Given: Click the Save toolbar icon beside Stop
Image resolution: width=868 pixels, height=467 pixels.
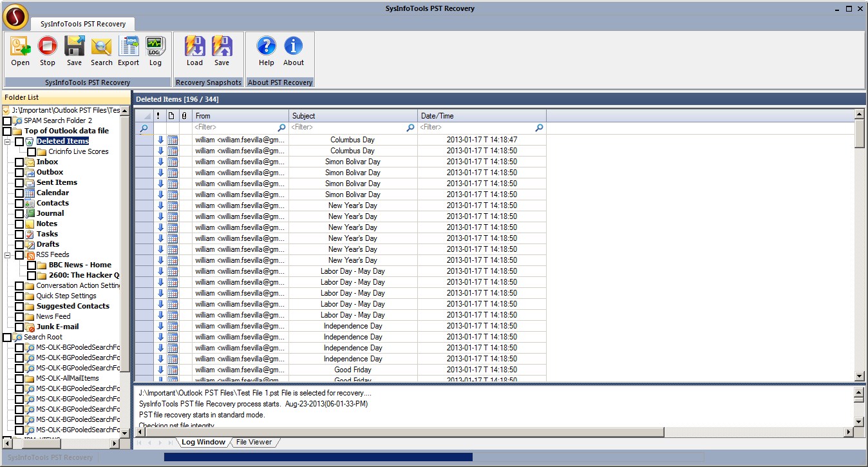Looking at the screenshot, I should point(74,46).
